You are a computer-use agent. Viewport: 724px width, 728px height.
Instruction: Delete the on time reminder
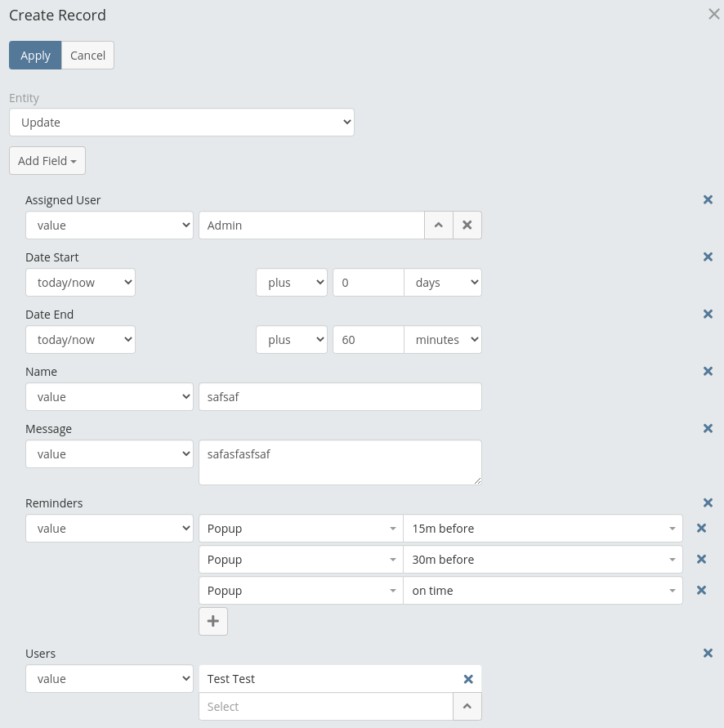pyautogui.click(x=700, y=591)
